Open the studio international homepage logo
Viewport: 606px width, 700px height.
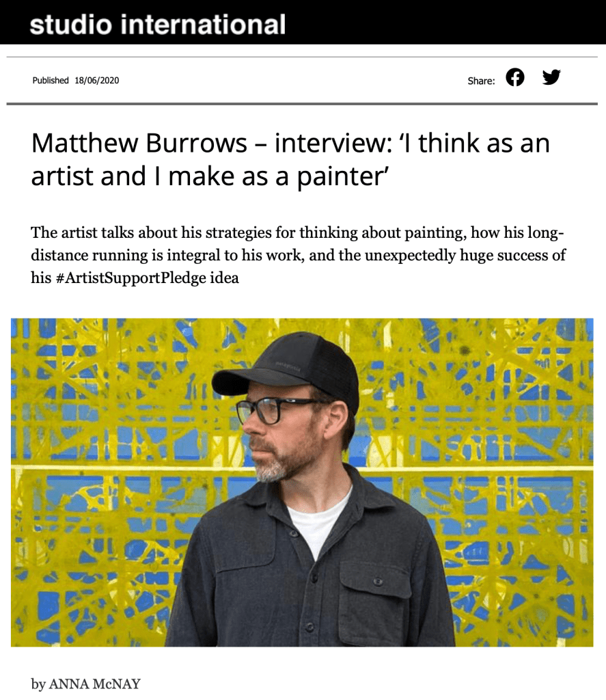158,24
